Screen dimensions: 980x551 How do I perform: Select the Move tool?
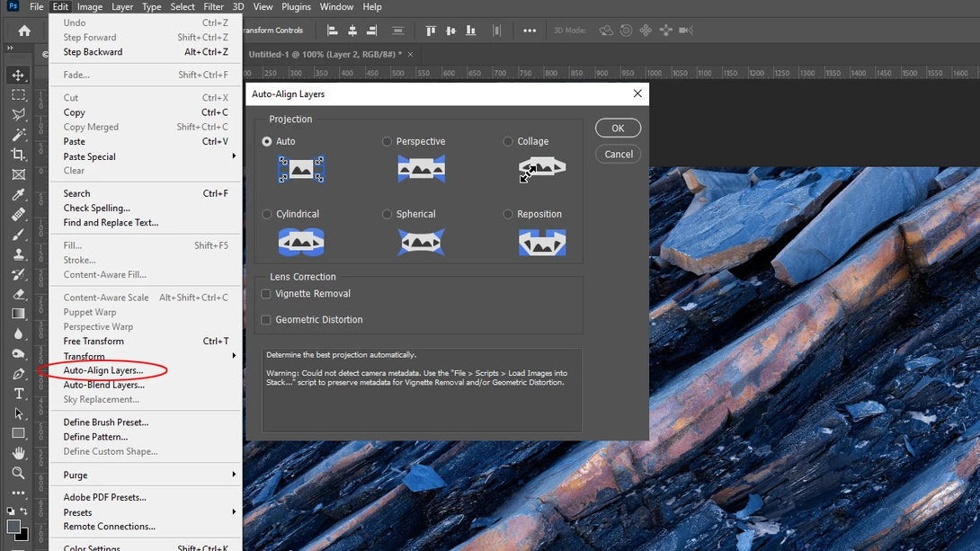(x=18, y=75)
